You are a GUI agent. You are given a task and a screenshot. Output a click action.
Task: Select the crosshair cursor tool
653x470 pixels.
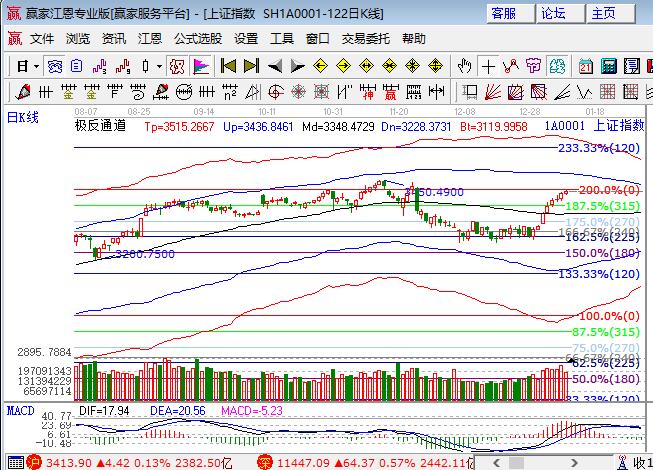(488, 67)
